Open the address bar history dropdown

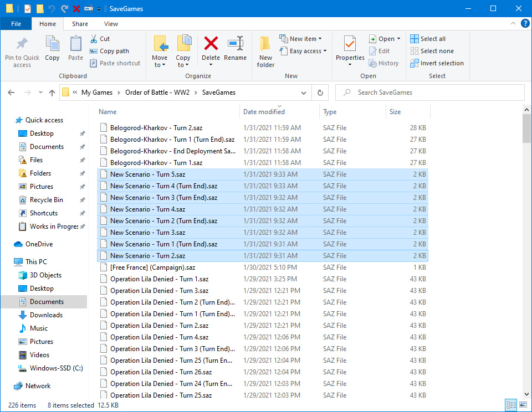click(304, 93)
